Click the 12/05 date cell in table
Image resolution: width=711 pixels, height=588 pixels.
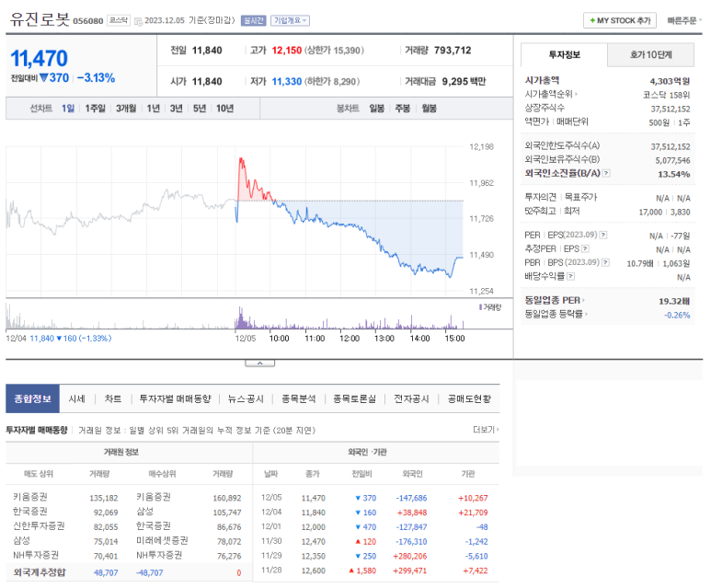click(271, 498)
